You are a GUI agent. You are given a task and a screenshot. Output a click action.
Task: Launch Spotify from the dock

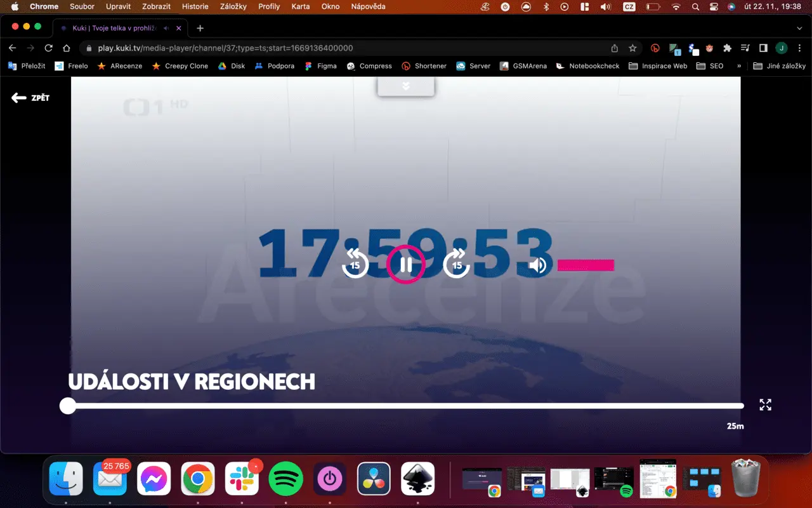click(x=285, y=479)
